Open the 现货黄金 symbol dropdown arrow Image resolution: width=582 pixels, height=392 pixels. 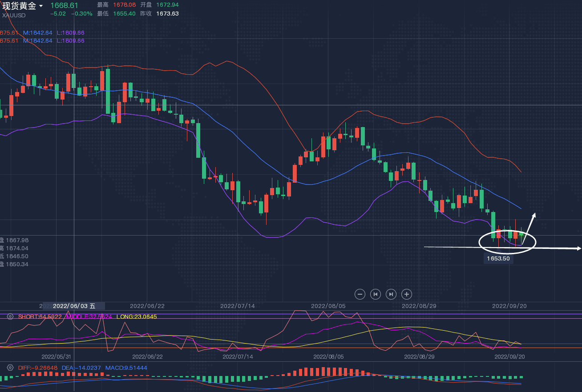pyautogui.click(x=41, y=6)
